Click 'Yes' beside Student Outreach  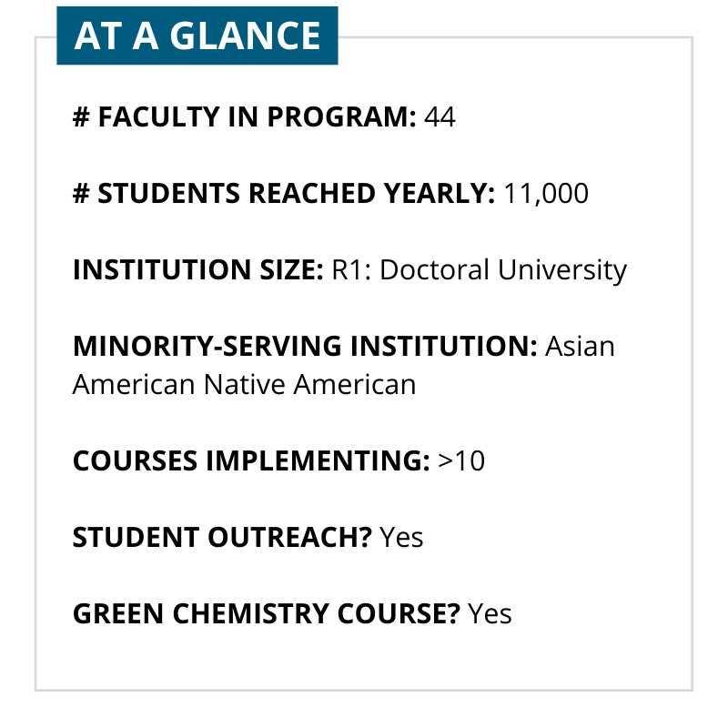(401, 537)
